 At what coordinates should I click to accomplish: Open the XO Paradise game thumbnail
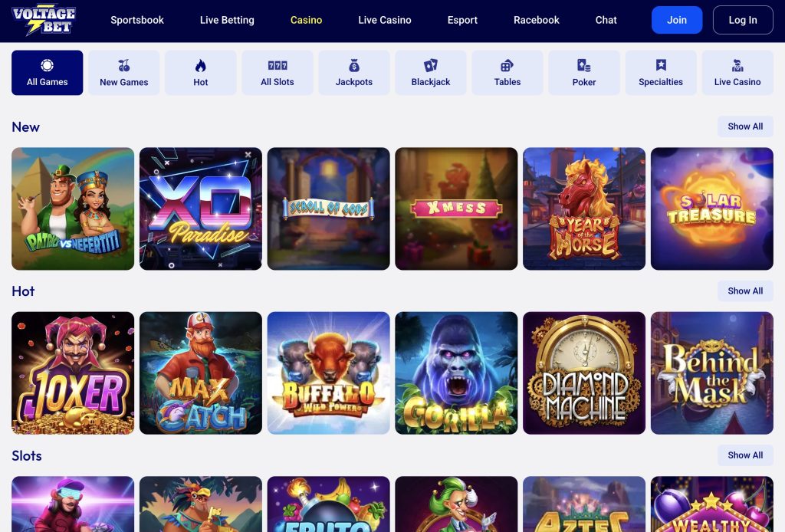point(201,209)
